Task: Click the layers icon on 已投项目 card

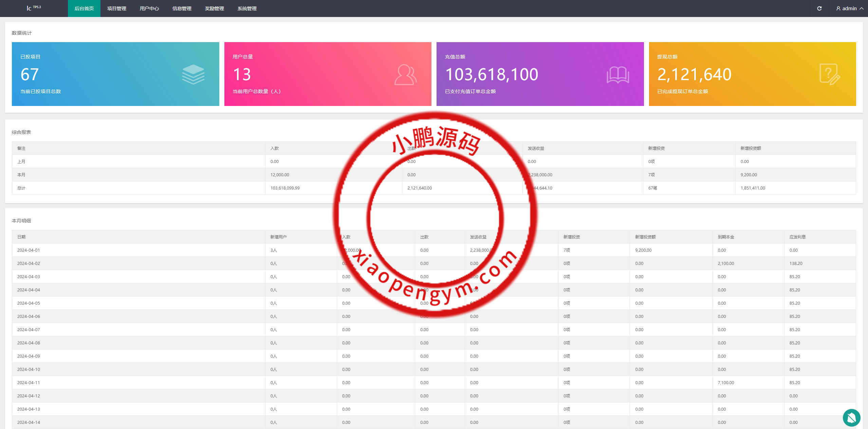Action: pyautogui.click(x=193, y=74)
